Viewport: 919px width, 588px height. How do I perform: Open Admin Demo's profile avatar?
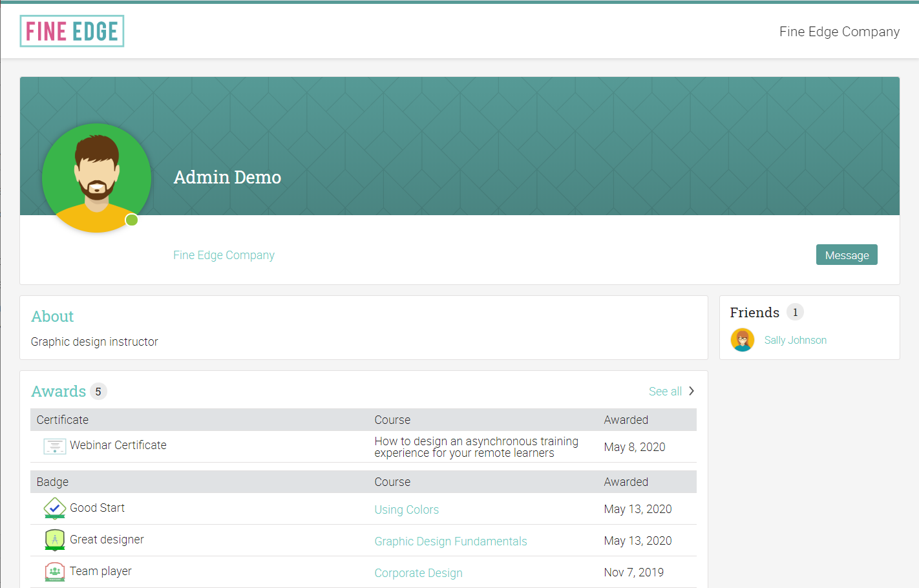point(97,178)
